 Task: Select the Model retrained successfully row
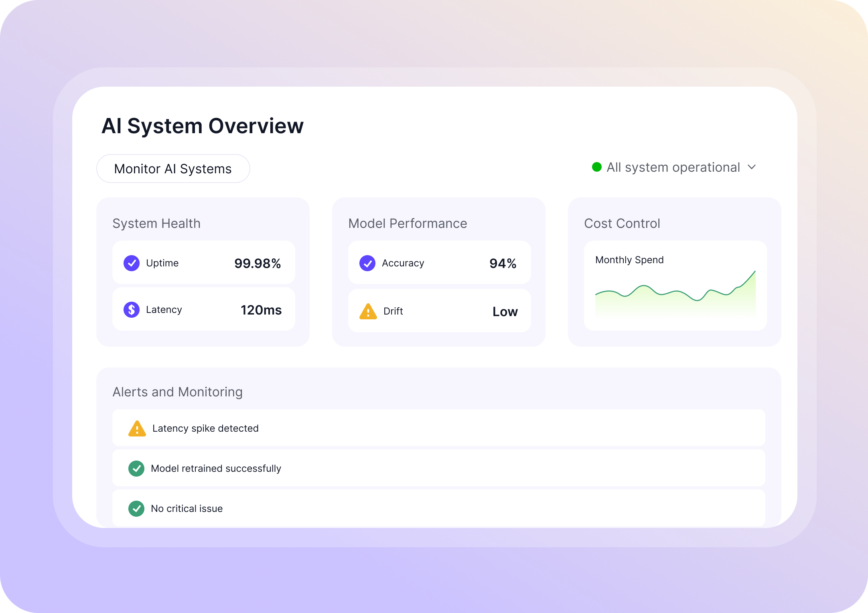point(439,468)
